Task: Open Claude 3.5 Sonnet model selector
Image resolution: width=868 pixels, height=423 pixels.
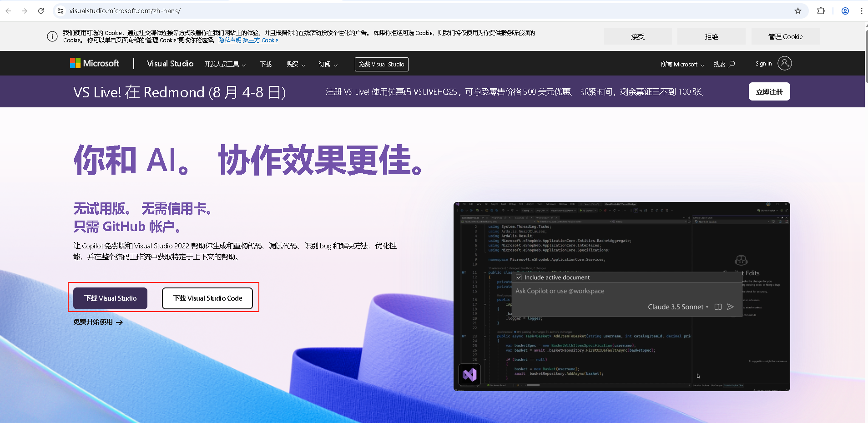Action: tap(678, 307)
